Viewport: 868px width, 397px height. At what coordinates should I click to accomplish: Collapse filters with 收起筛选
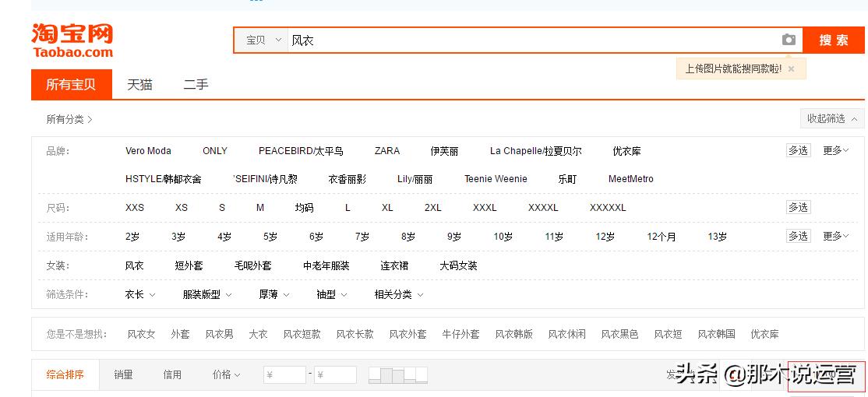pos(831,118)
